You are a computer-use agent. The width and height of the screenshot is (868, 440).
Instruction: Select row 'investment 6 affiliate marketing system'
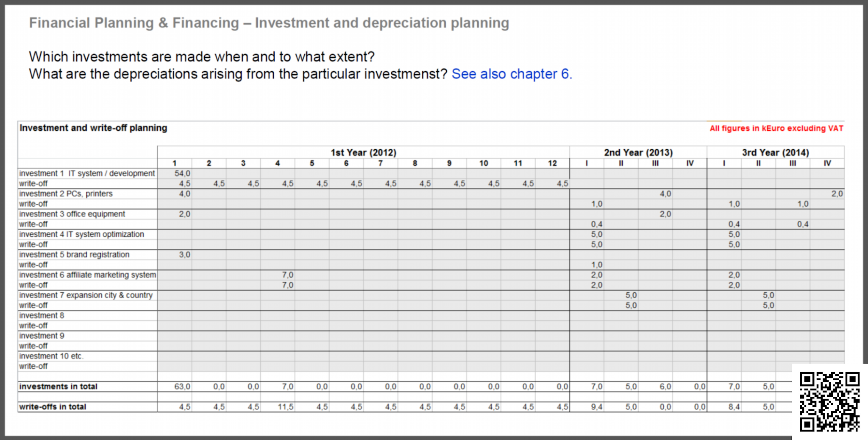click(x=431, y=275)
